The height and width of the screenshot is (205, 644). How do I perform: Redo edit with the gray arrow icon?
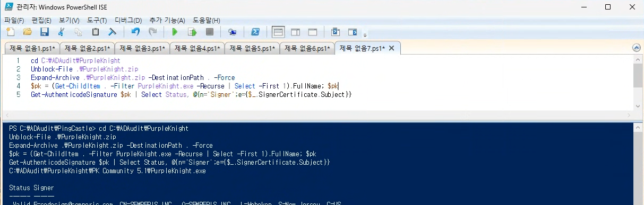(152, 32)
